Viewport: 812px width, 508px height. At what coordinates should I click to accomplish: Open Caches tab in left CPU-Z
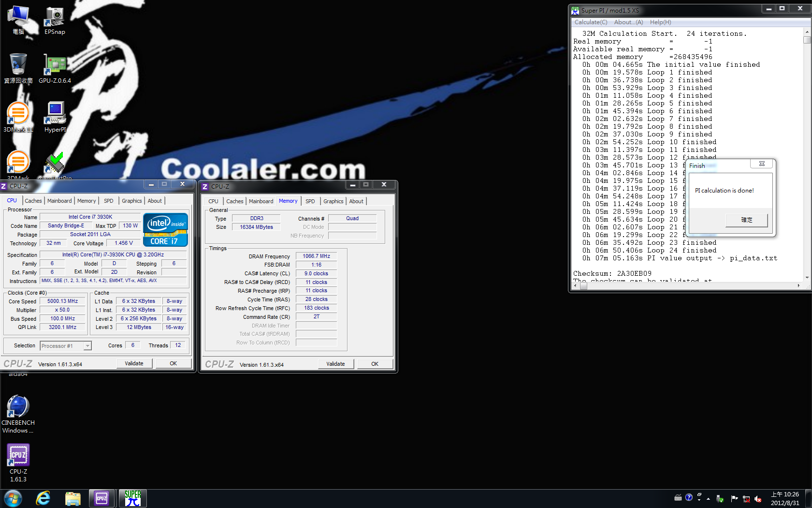pyautogui.click(x=33, y=201)
